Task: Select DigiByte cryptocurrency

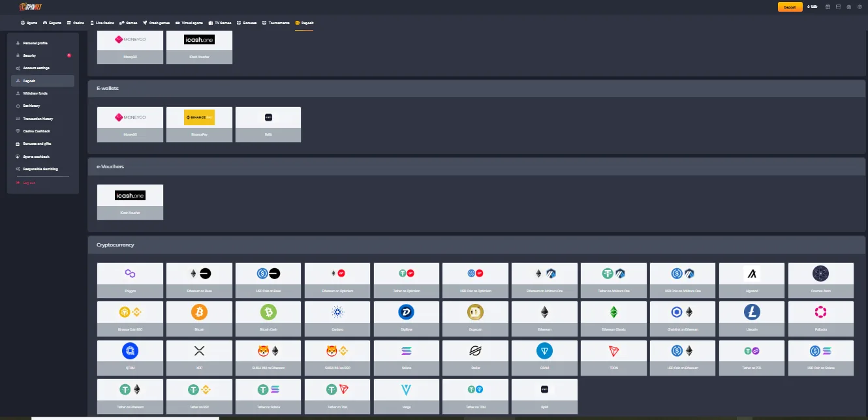Action: coord(407,319)
